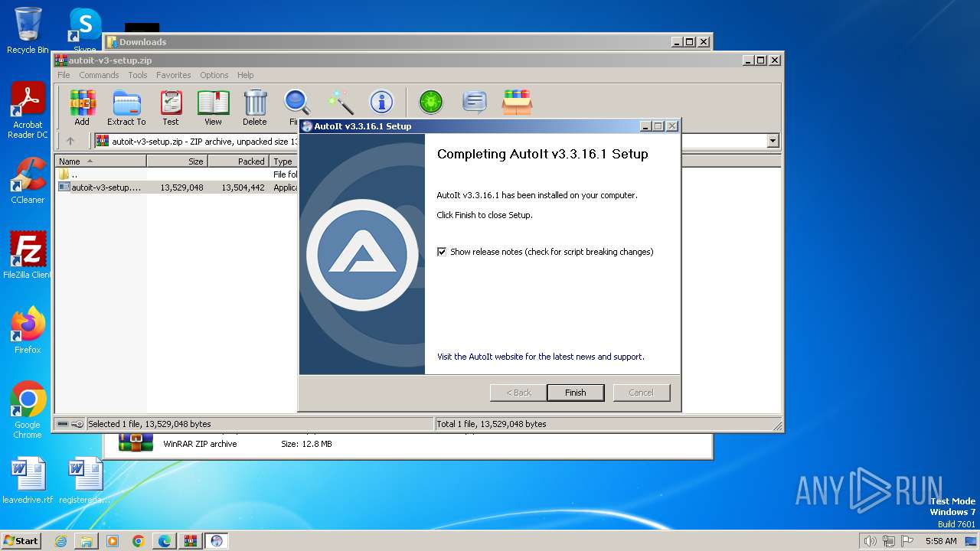Open Google Chrome desktop shortcut

tap(28, 410)
